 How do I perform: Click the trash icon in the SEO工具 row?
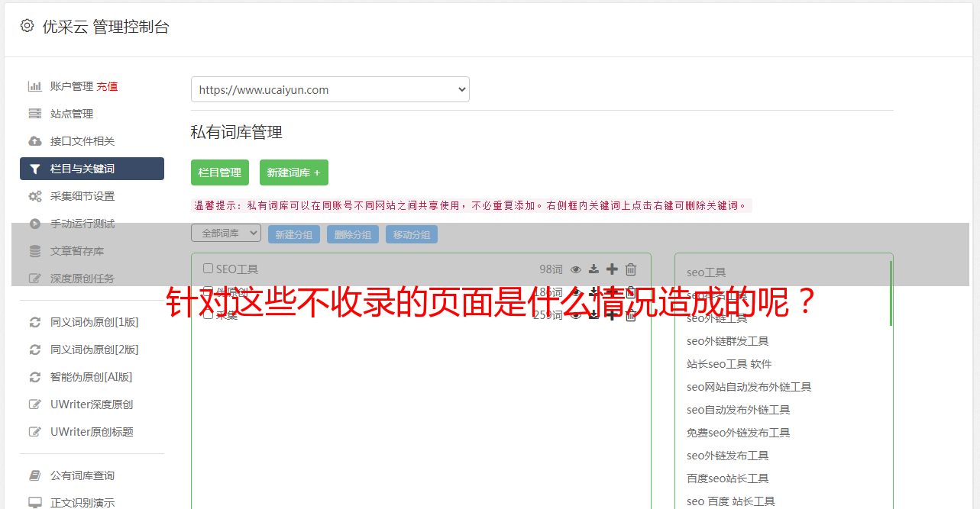pyautogui.click(x=631, y=269)
